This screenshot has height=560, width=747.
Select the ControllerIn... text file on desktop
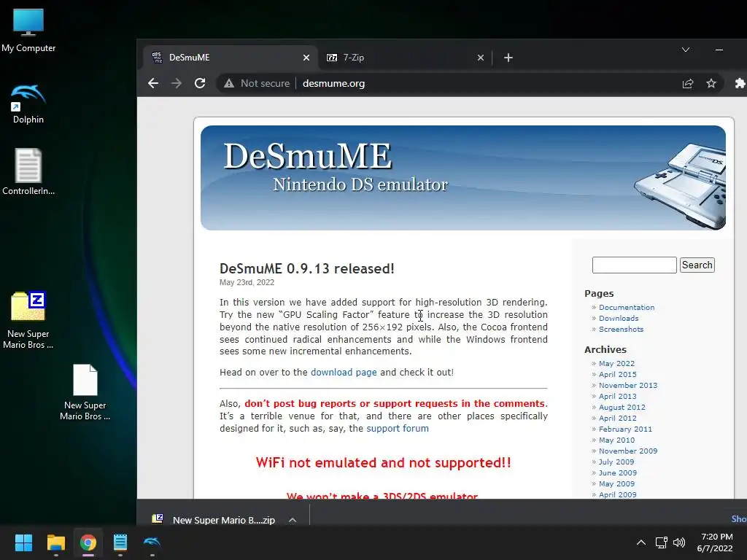[x=28, y=171]
